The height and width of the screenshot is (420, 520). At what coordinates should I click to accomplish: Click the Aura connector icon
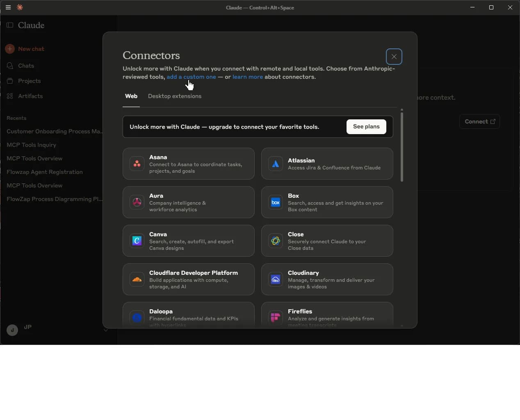pos(137,202)
